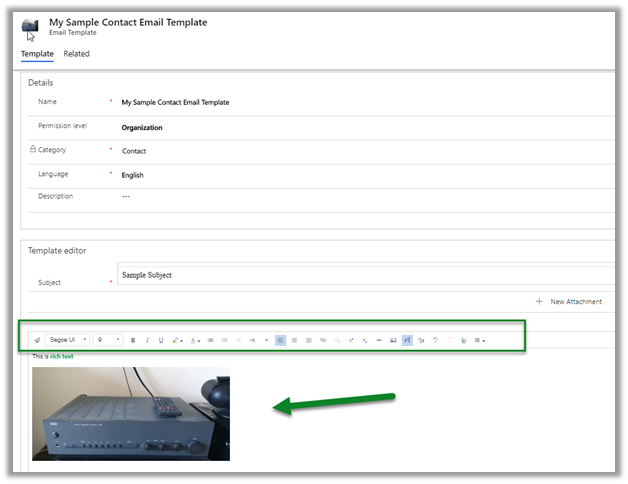
Task: Click the align center icon
Action: tap(294, 340)
